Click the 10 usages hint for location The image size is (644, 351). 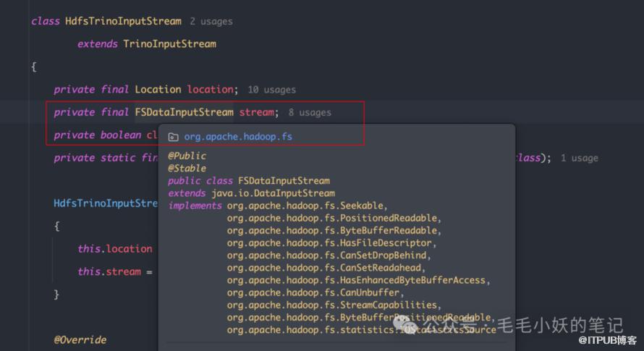271,90
